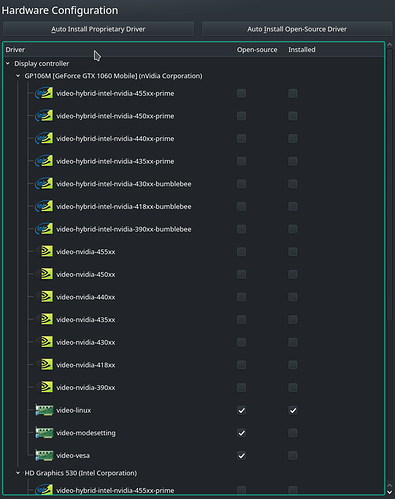
Task: Collapse the GP106M GeForce GTX 1060 Mobile node
Action: (18, 76)
